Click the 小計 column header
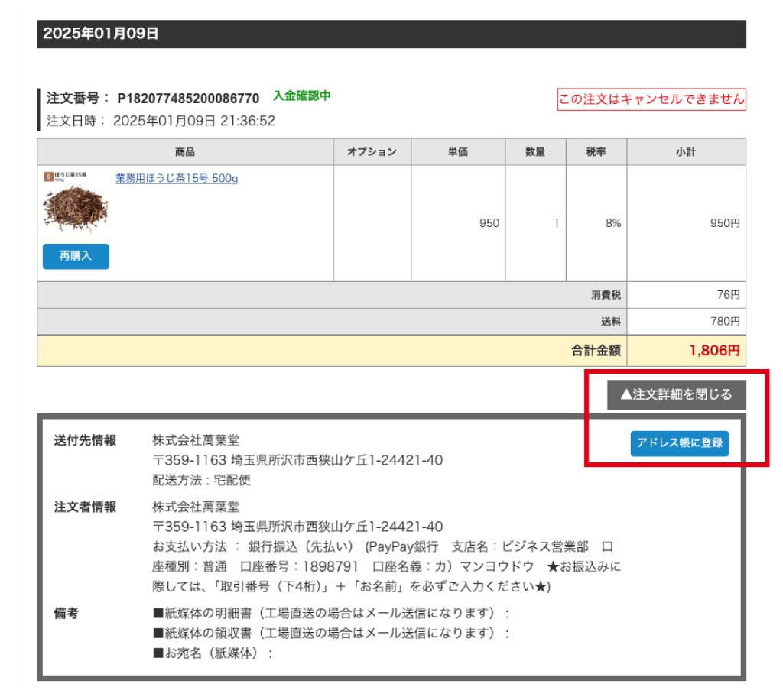This screenshot has height=700, width=783. click(x=686, y=151)
